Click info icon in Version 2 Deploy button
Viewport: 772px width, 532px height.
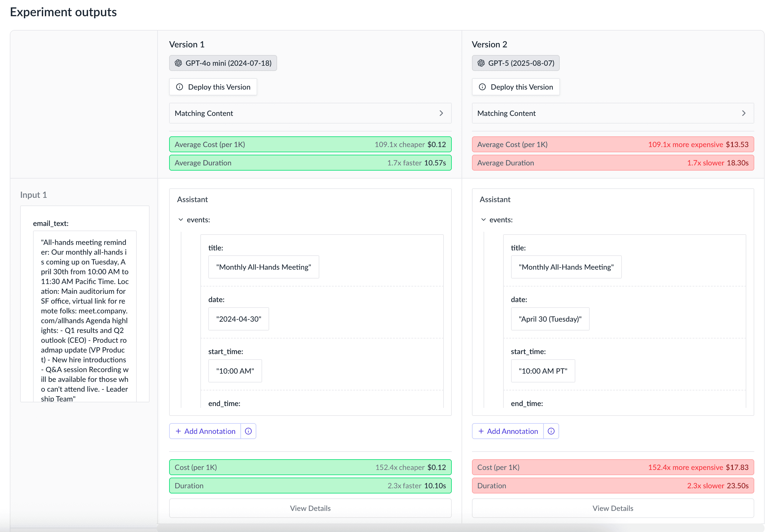pos(482,87)
